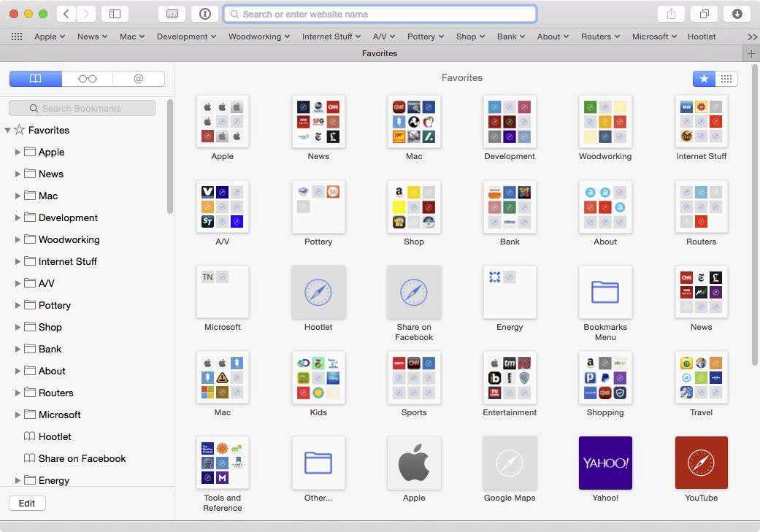Open the Development dropdown in the Favorites bar
760x532 pixels.
coord(186,36)
